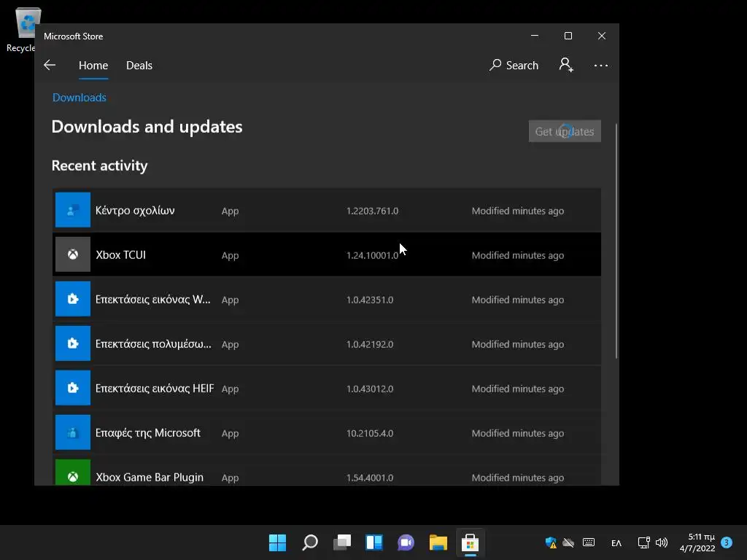The height and width of the screenshot is (560, 747).
Task: Click Επεκτάσεις εικόνας W... app icon
Action: (73, 299)
